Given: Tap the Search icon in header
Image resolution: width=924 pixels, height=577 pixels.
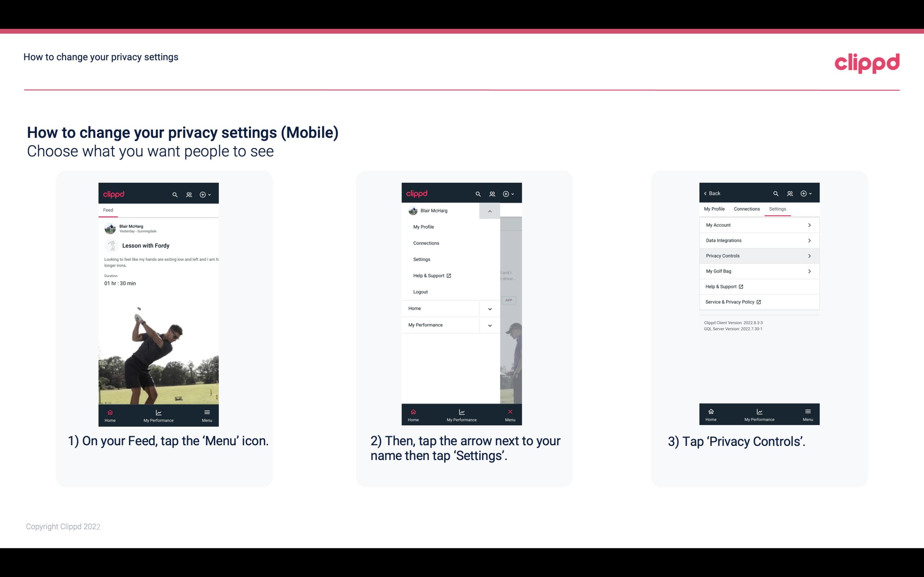Looking at the screenshot, I should [x=174, y=194].
